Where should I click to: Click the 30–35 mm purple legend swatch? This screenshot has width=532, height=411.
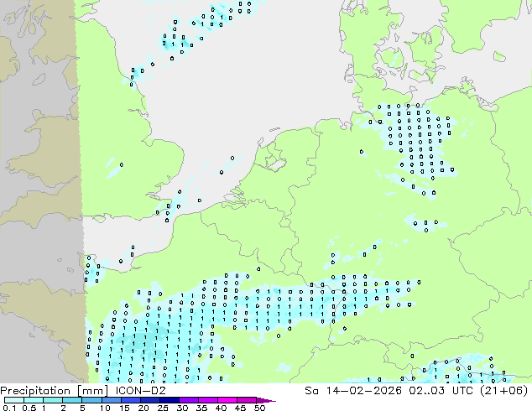pyautogui.click(x=188, y=400)
